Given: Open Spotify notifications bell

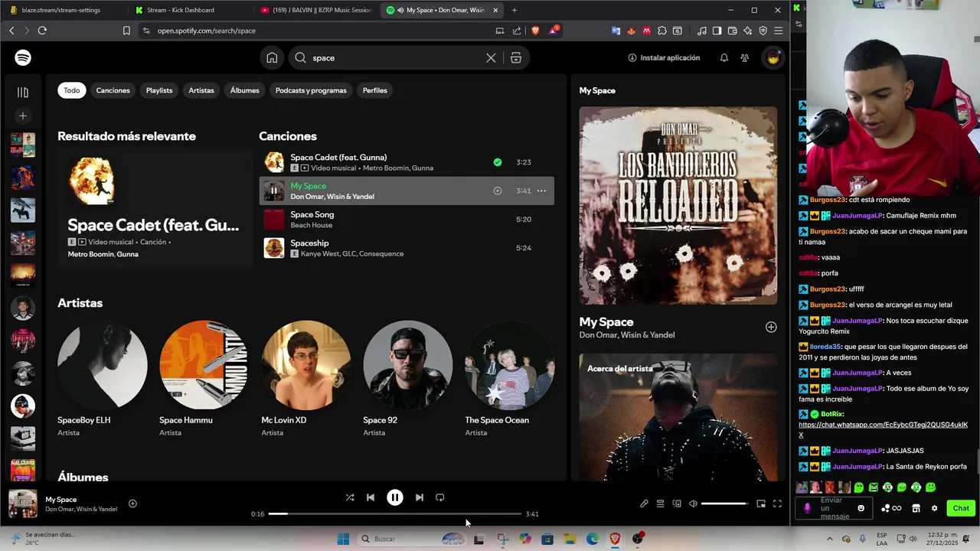Looking at the screenshot, I should (724, 57).
